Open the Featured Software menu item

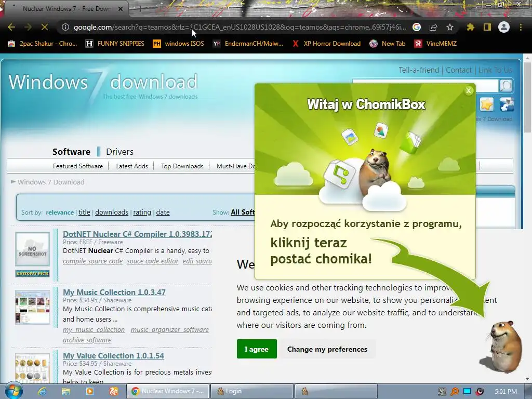point(78,166)
